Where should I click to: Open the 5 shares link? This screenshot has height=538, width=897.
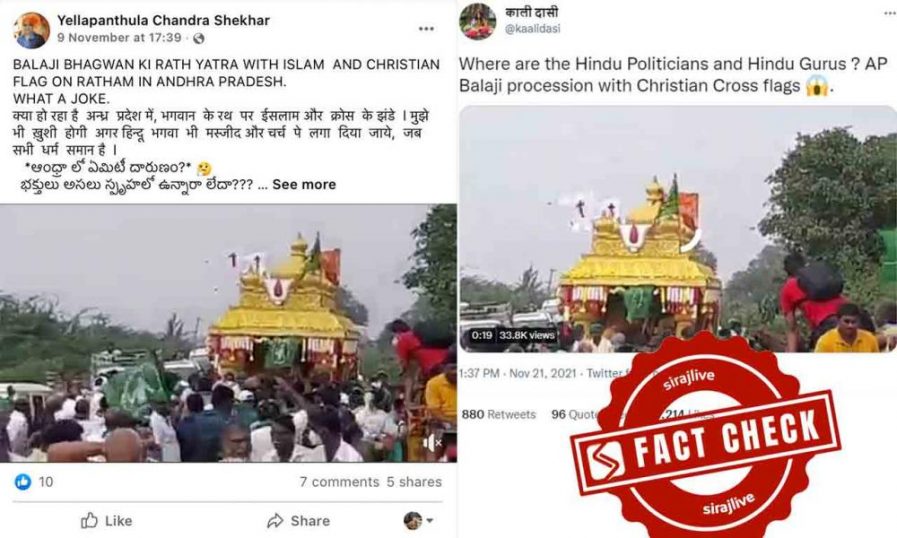414,482
